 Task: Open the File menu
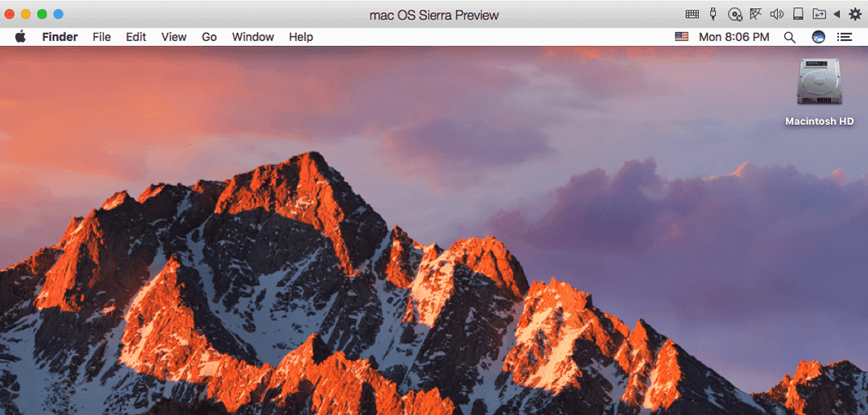click(x=101, y=37)
